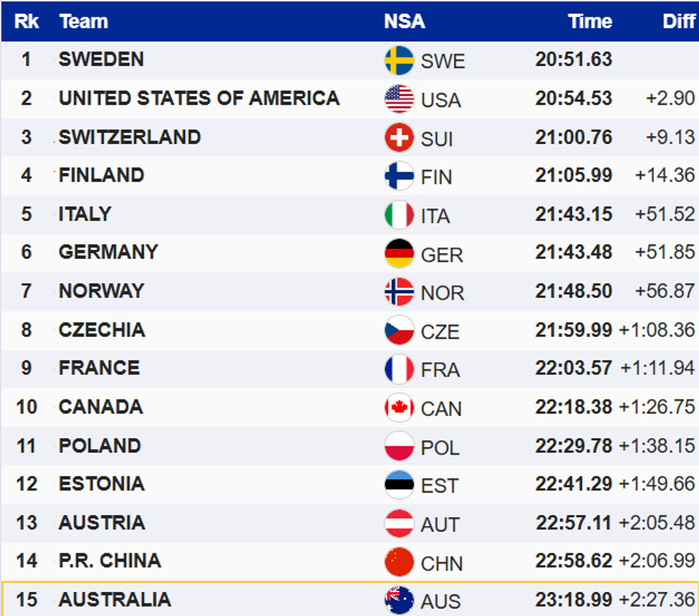Click the Switzerland flag icon
The image size is (699, 616).
(x=399, y=138)
